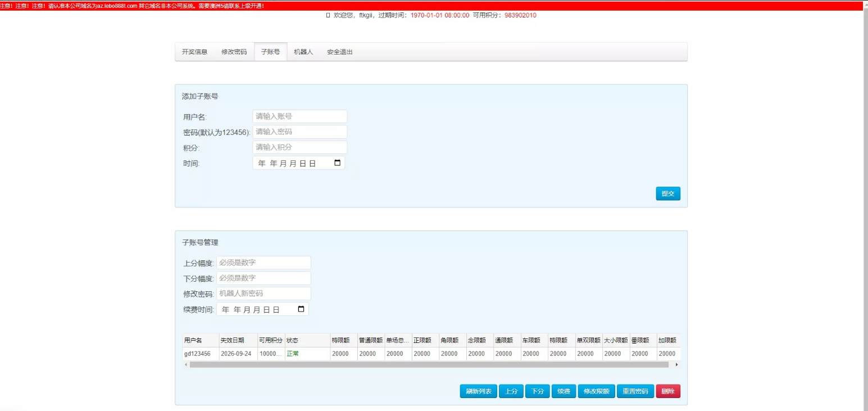Click the 上分幅度 number input
868x411 pixels.
point(263,263)
